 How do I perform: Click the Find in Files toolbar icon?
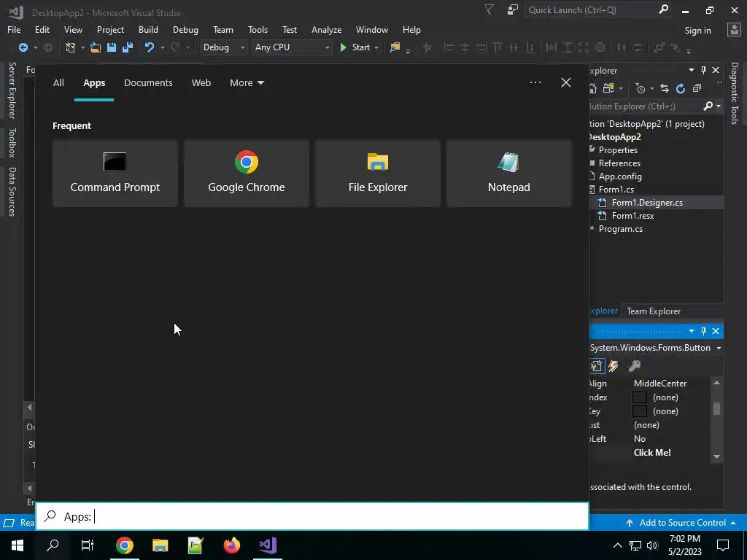(395, 47)
